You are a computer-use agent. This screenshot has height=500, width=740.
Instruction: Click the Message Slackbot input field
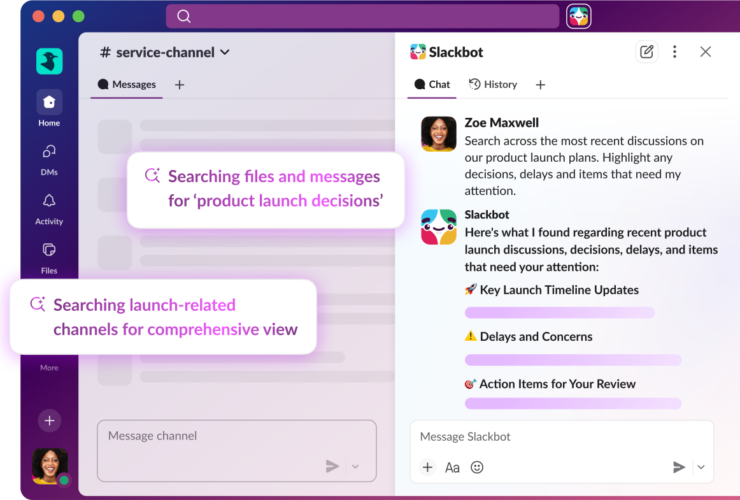click(560, 437)
